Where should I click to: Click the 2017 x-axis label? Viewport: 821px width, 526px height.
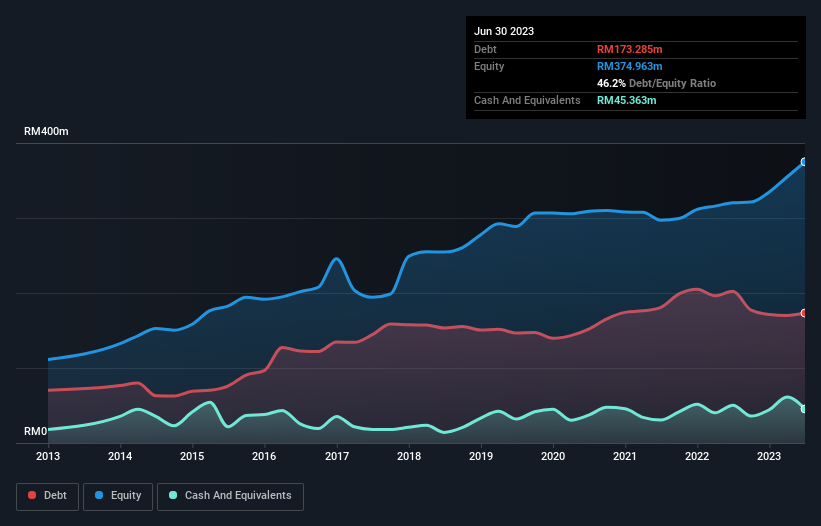[x=337, y=456]
